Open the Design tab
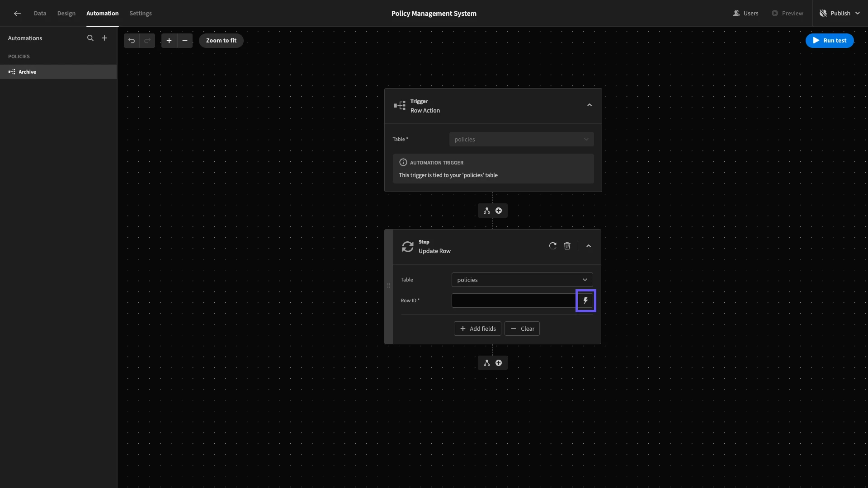Image resolution: width=868 pixels, height=488 pixels. (x=66, y=14)
